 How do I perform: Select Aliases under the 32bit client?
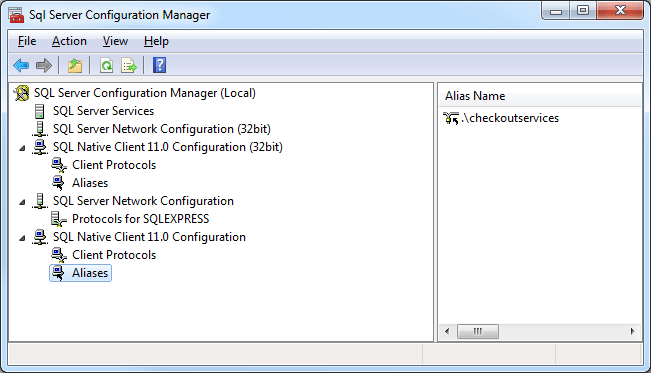[90, 183]
